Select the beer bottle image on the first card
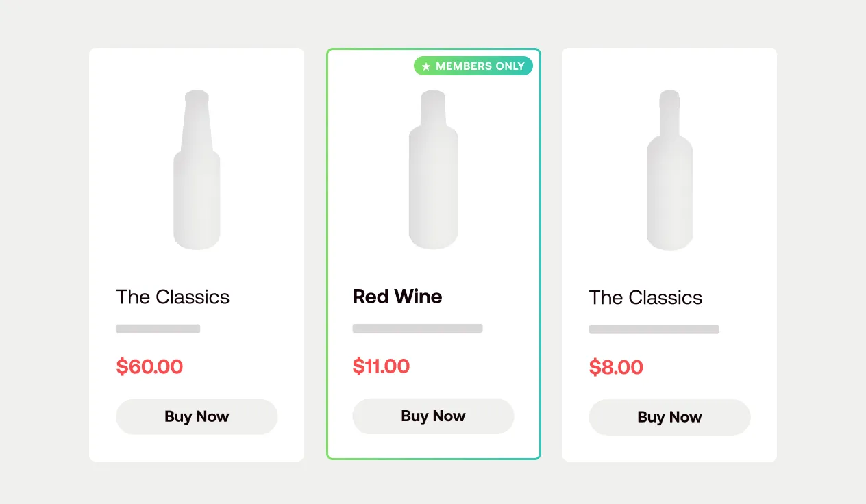This screenshot has height=504, width=866. pos(197,169)
